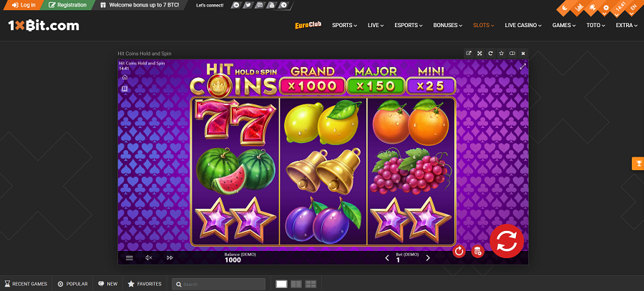Switch to the two-game split layout
The height and width of the screenshot is (291, 644).
296,284
